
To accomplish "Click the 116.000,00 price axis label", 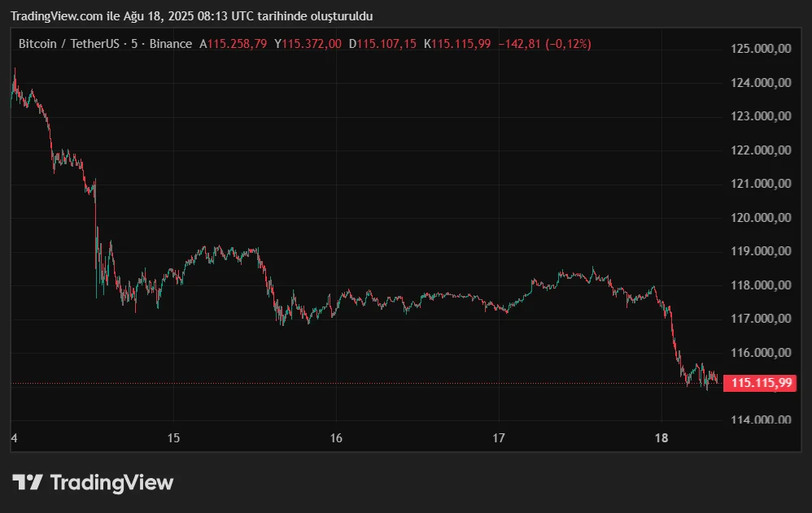I will 761,353.
